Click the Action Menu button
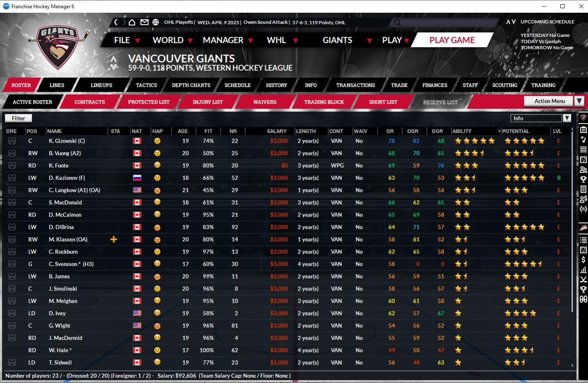The width and height of the screenshot is (588, 383). pos(549,101)
